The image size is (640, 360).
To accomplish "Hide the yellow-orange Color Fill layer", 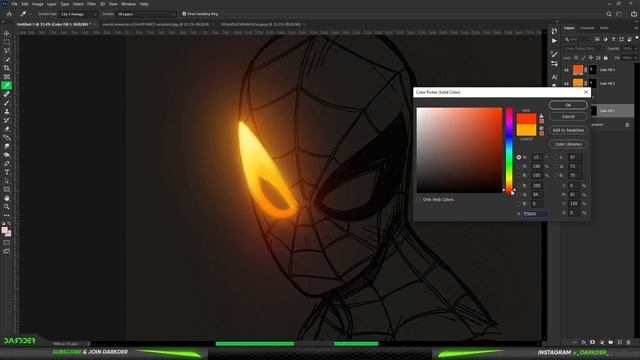I will tap(566, 83).
